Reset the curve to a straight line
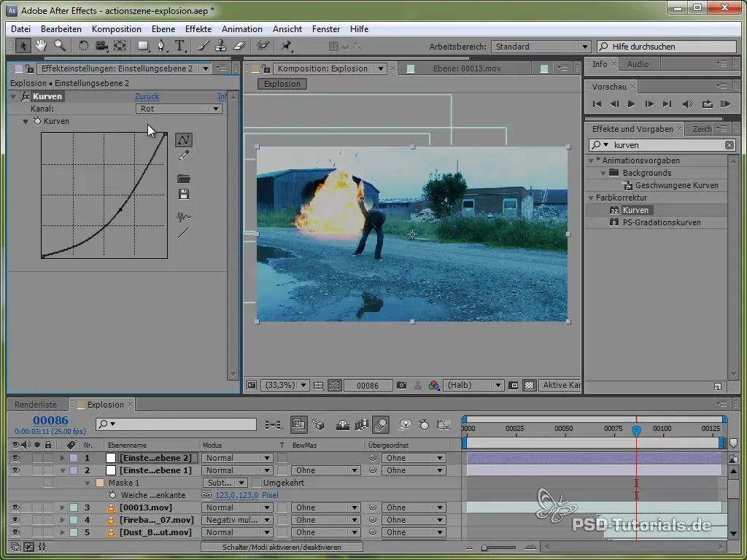Viewport: 747px width, 560px height. tap(183, 233)
